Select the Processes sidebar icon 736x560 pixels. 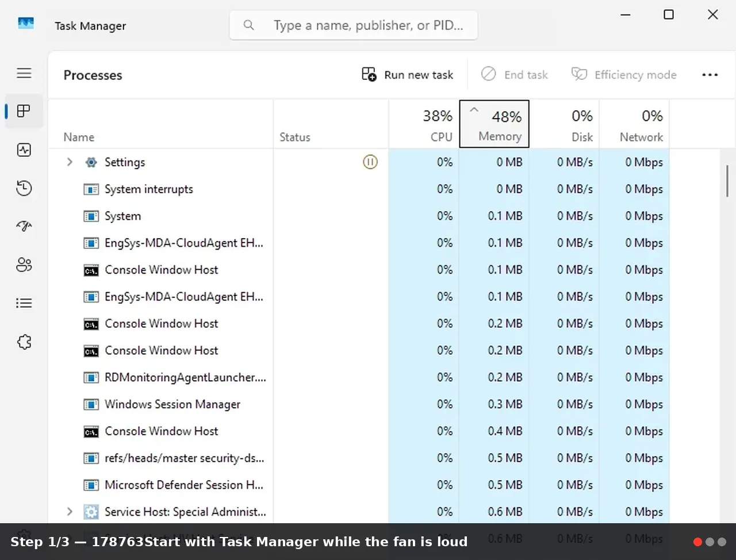point(24,111)
